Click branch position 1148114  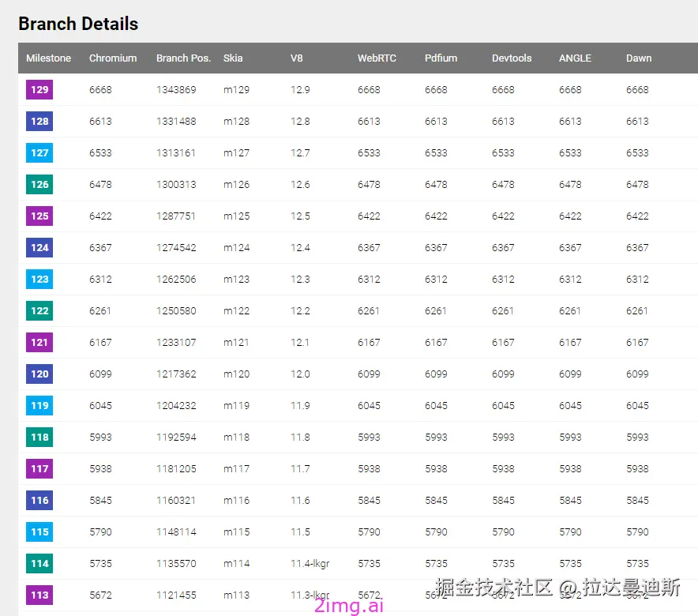(x=176, y=532)
